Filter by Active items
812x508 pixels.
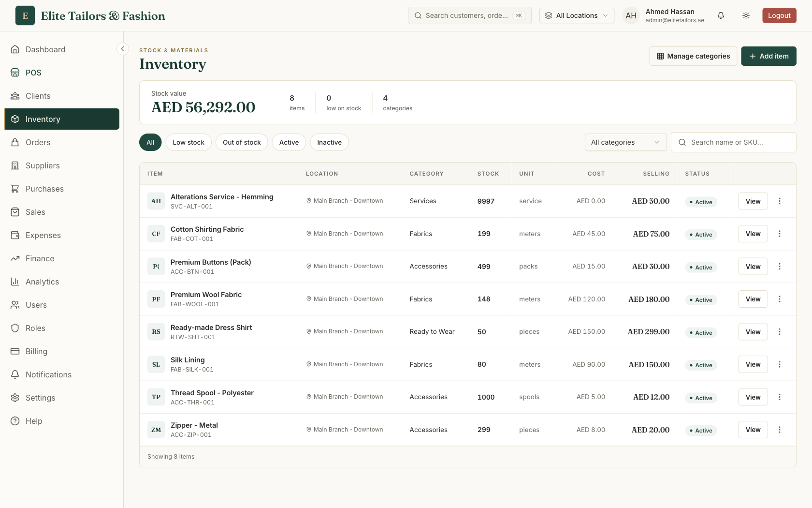(289, 142)
